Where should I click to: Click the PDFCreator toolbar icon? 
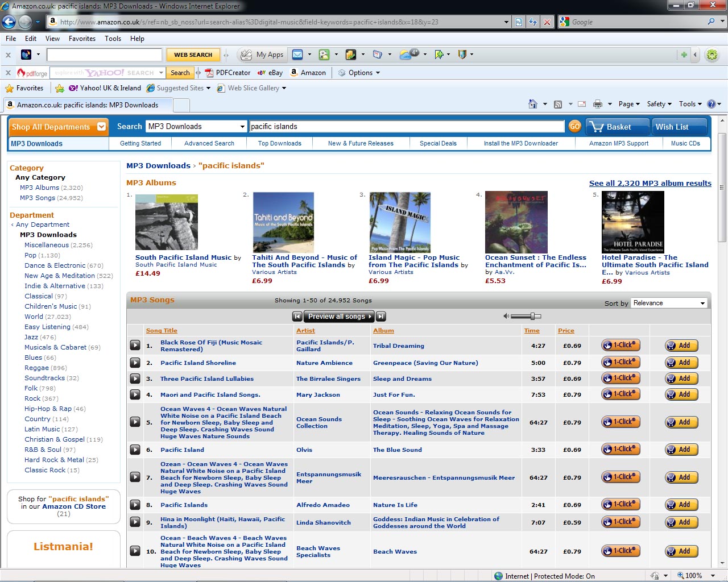(x=227, y=73)
